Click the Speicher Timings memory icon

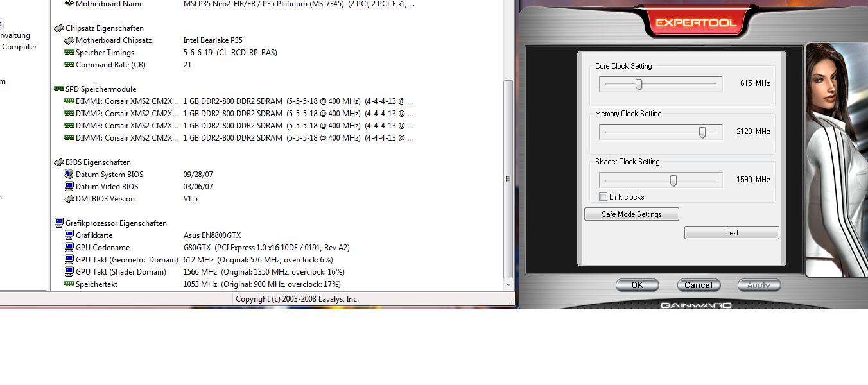[69, 53]
